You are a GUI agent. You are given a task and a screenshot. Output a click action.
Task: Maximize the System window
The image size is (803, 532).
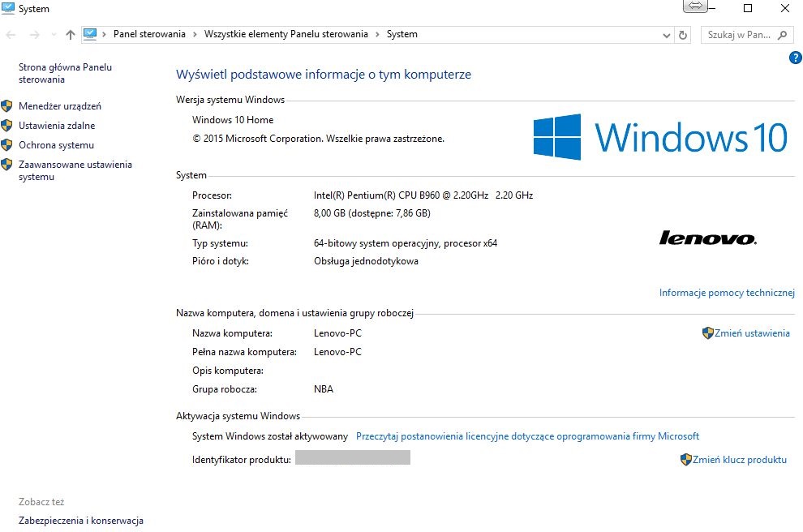click(748, 8)
